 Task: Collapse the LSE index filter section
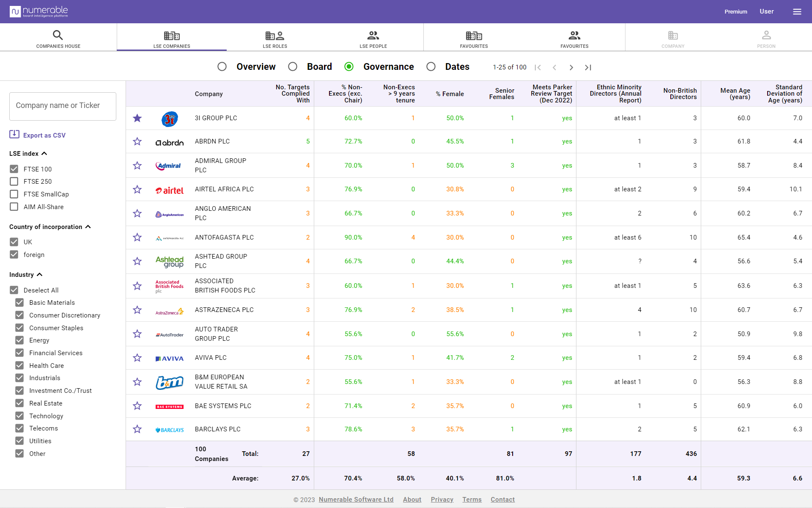pos(44,153)
